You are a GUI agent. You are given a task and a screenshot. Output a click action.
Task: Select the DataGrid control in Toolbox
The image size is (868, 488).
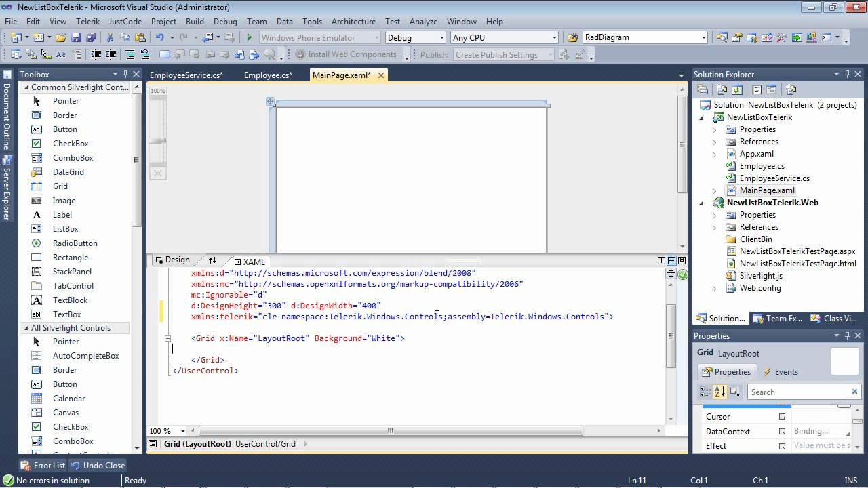pyautogui.click(x=68, y=172)
